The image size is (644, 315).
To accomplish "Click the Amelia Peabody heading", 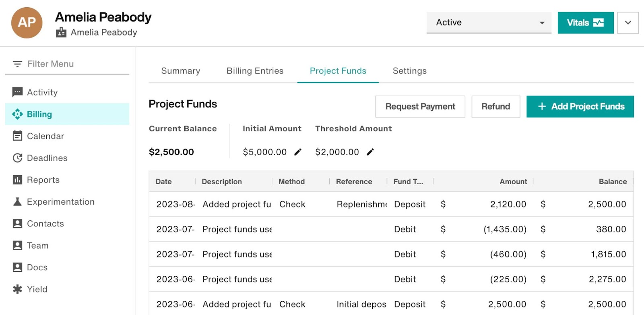I will point(103,17).
